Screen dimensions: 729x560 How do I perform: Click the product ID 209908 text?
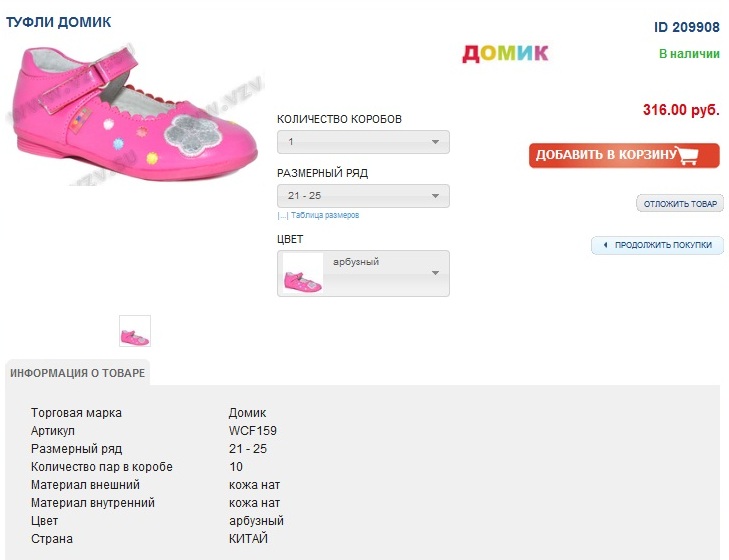[687, 27]
